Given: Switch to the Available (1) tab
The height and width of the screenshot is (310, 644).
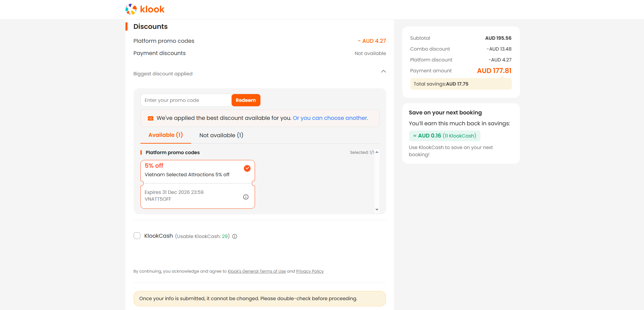Looking at the screenshot, I should [x=166, y=135].
